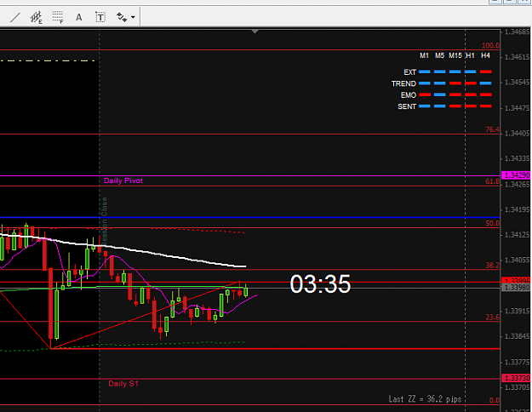Click 1.34125 on the price scale
This screenshot has height=412, width=532.
tap(517, 235)
